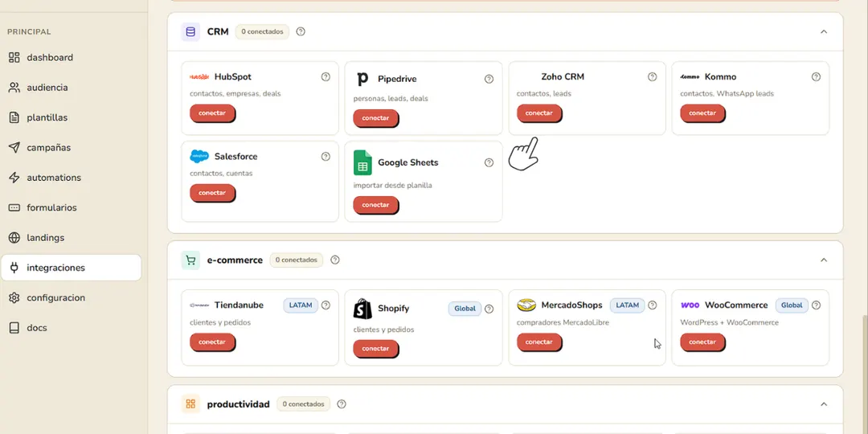Open help for Kommo card

(816, 77)
